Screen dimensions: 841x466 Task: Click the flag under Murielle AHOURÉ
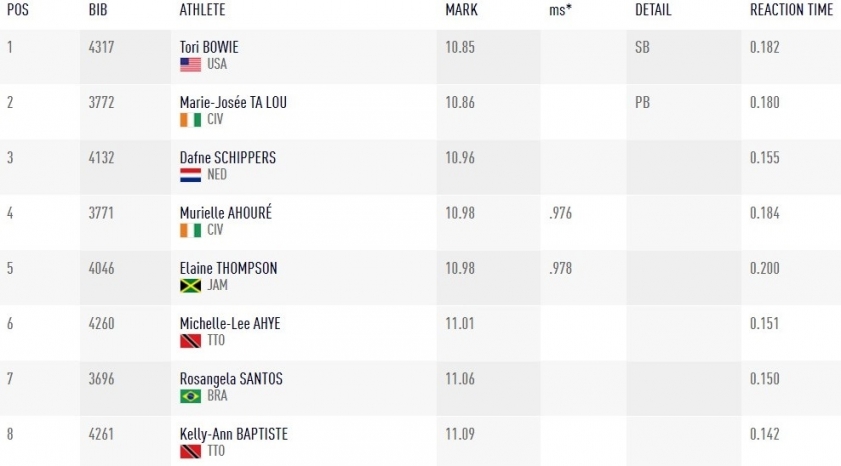point(190,230)
